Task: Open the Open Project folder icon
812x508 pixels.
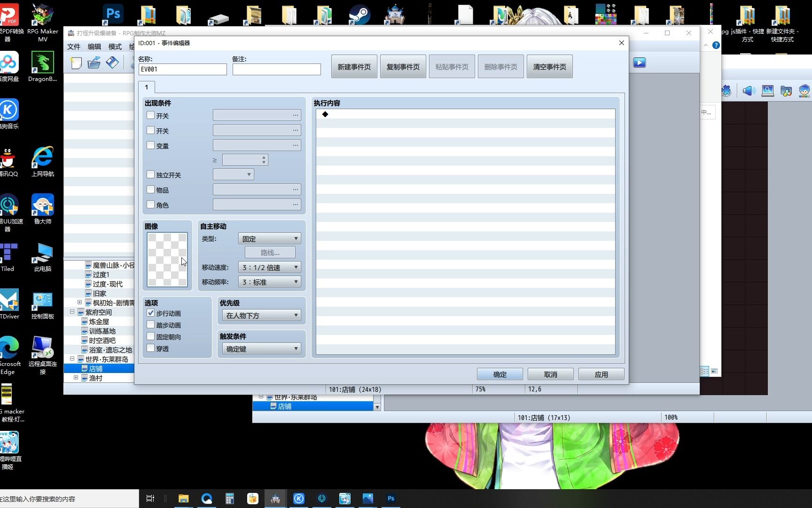Action: coord(94,63)
